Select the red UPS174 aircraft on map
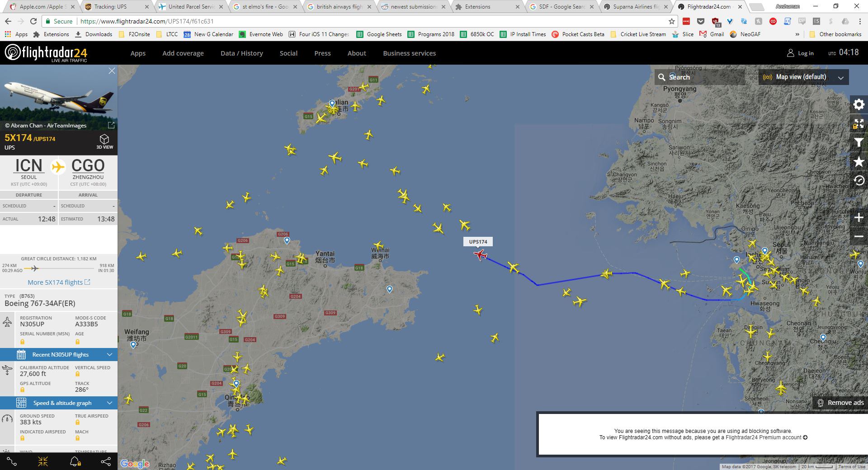 click(480, 255)
